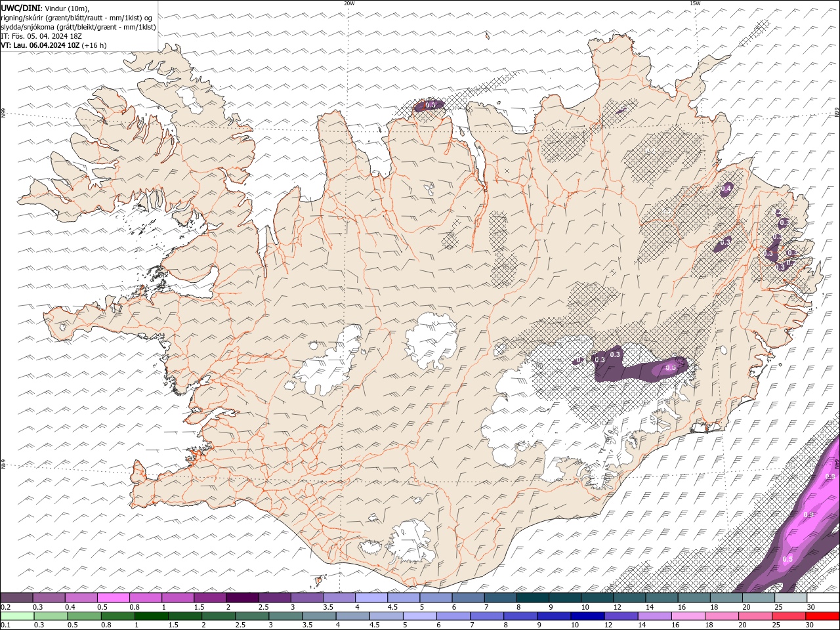Click the palest green bottom-row swatch starting at 0.1
Viewport: 840px width, 630px height.
click(17, 616)
